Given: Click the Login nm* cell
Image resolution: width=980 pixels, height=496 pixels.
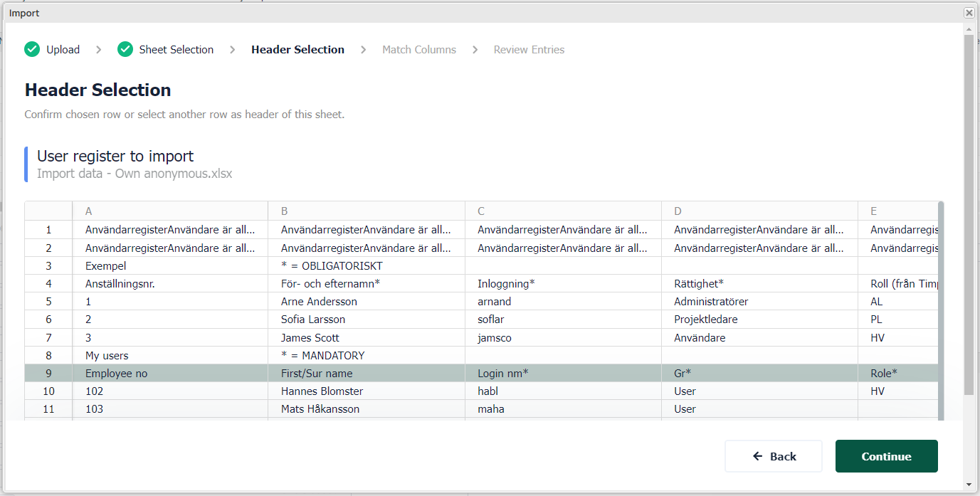Looking at the screenshot, I should click(x=563, y=373).
